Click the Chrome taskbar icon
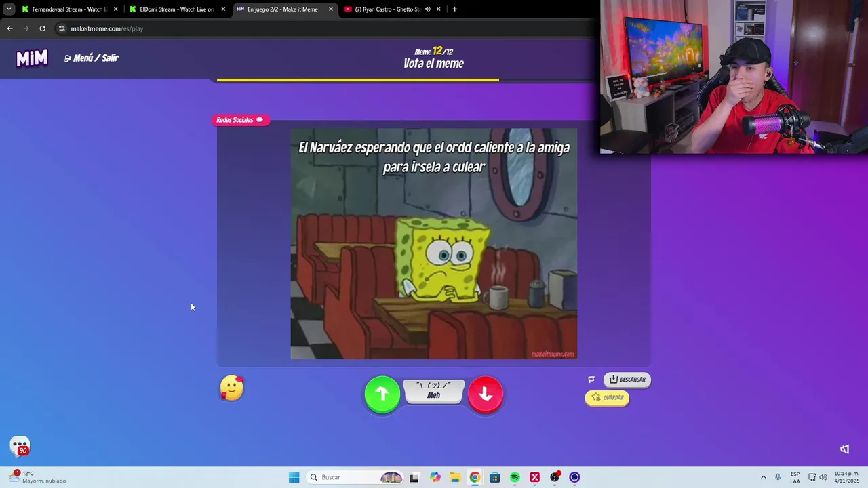Viewport: 868px width, 488px height. [x=475, y=477]
